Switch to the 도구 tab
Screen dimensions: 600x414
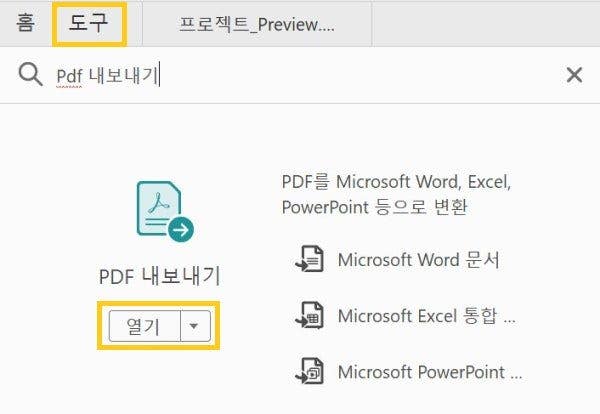[x=89, y=23]
